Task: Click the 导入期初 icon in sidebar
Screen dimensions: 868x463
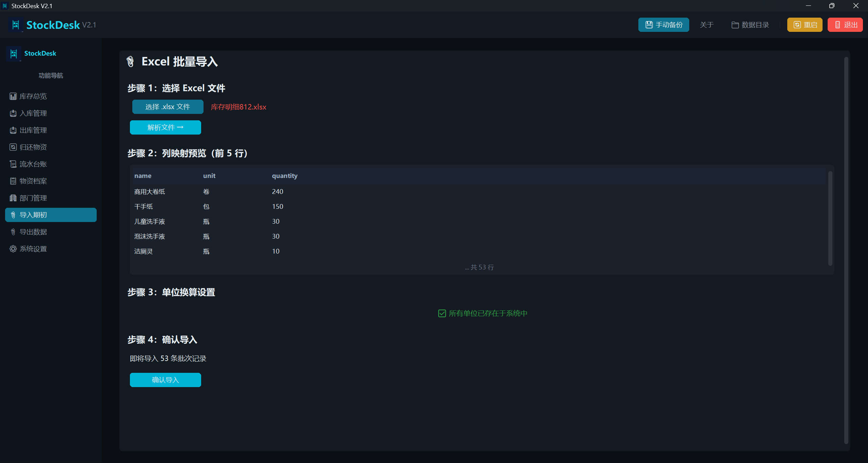Action: pos(13,215)
